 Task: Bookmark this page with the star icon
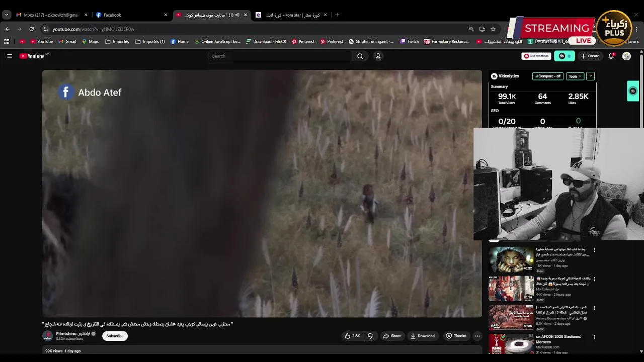tap(493, 29)
